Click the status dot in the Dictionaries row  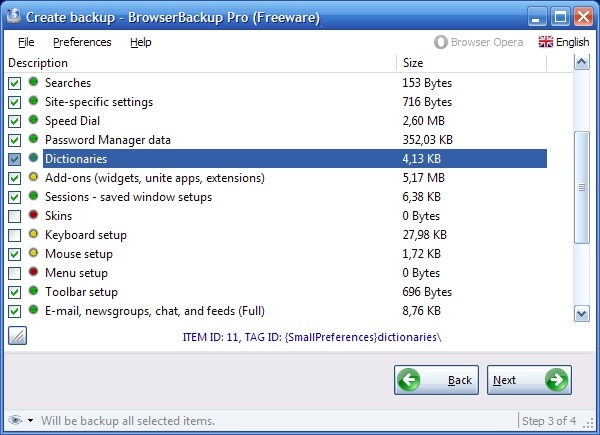click(34, 158)
